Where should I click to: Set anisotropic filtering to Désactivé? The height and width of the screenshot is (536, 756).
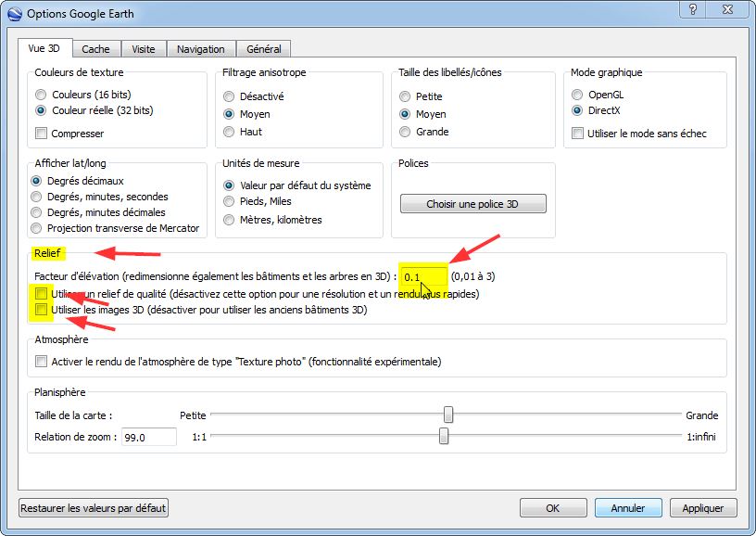253,96
